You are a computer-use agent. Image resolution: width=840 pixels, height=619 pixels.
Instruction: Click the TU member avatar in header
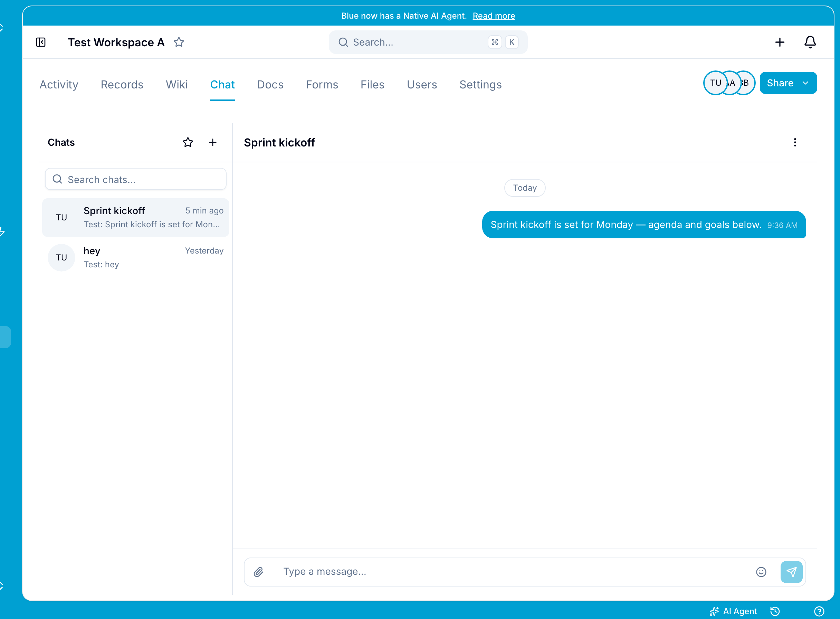pos(715,83)
